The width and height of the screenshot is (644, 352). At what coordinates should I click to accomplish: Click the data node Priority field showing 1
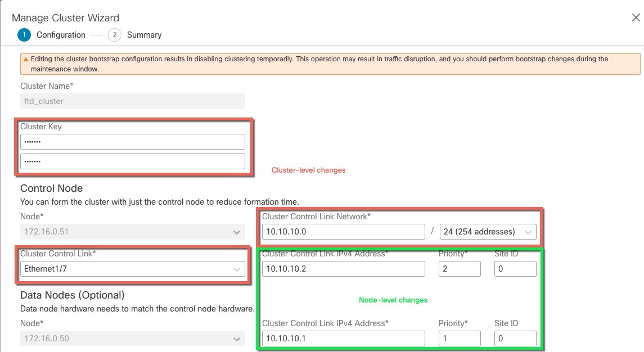pos(460,339)
